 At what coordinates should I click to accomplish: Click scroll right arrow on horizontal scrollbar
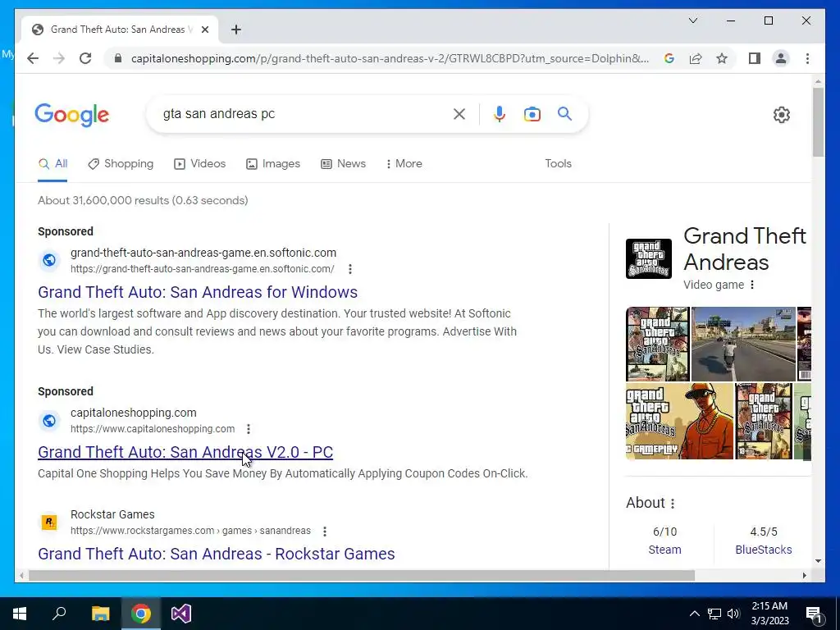(x=804, y=575)
